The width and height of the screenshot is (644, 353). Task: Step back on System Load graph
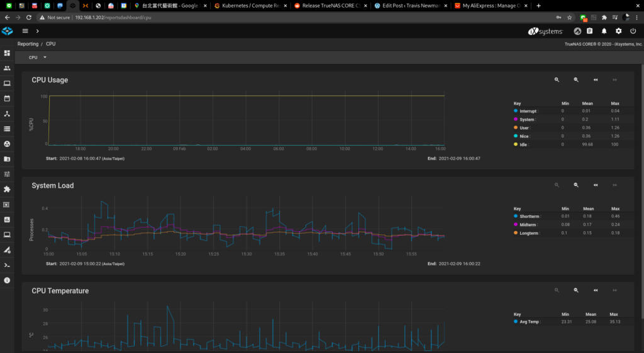pyautogui.click(x=596, y=185)
